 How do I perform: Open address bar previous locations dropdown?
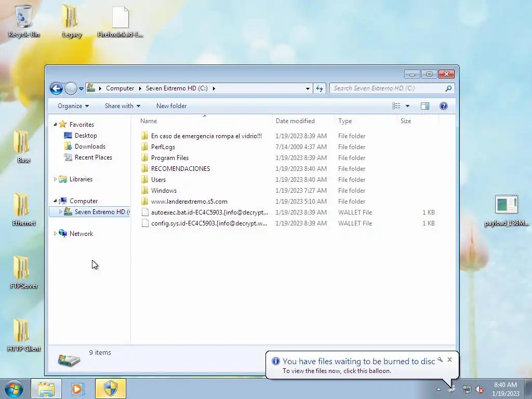(x=308, y=88)
